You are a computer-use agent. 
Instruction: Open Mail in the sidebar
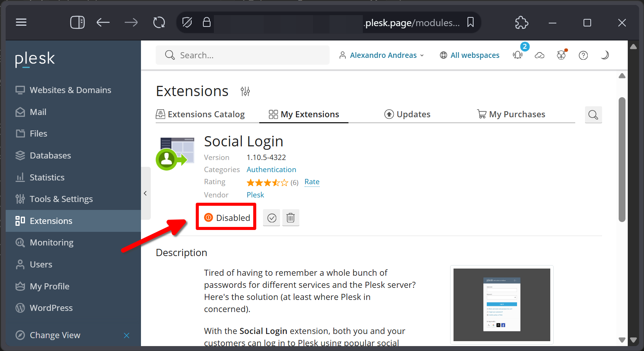(x=73, y=112)
